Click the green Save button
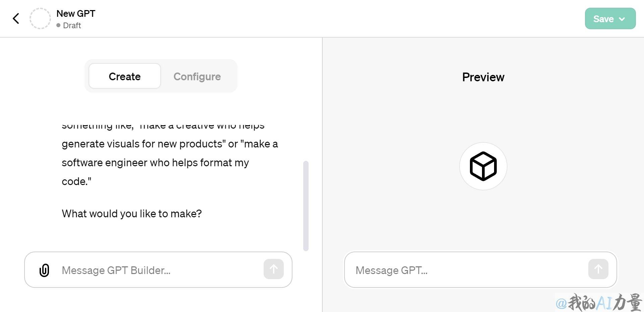Viewport: 644px width, 312px height. [x=610, y=18]
